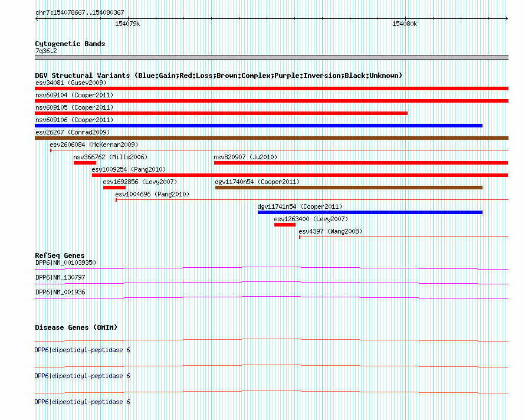
Task: Click the ruler's left end arrow
Action: 37,19
